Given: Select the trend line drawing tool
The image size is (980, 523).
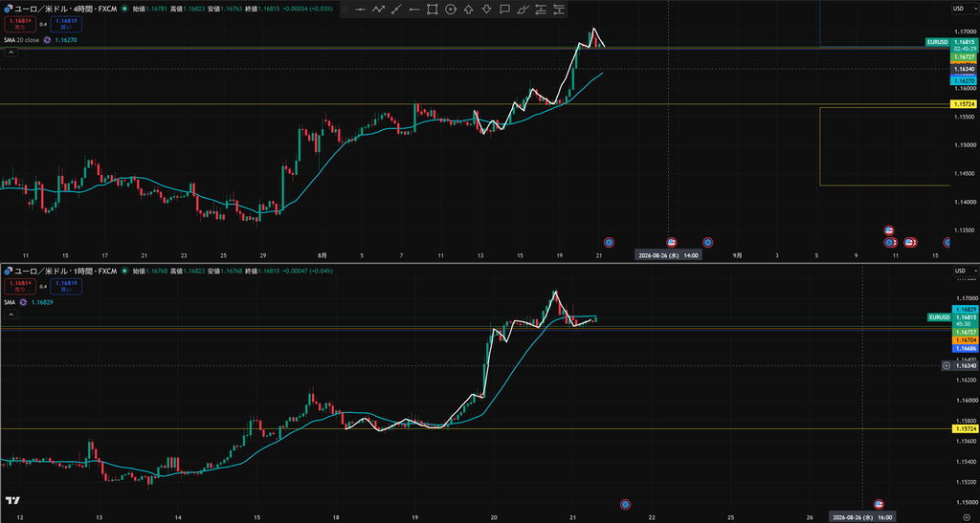Looking at the screenshot, I should pos(396,10).
